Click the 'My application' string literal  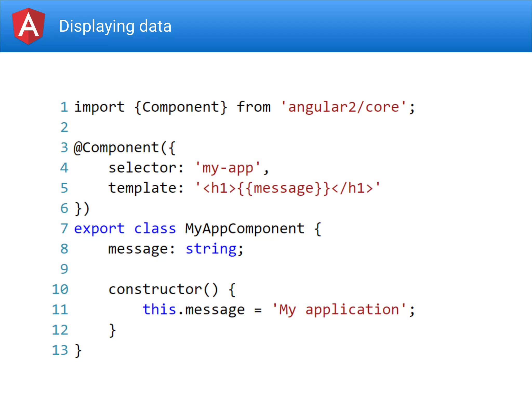coord(339,310)
